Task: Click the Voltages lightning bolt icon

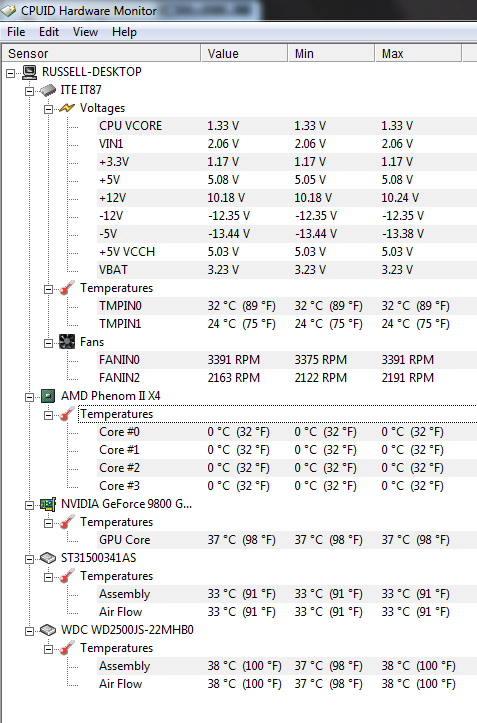Action: [66, 108]
